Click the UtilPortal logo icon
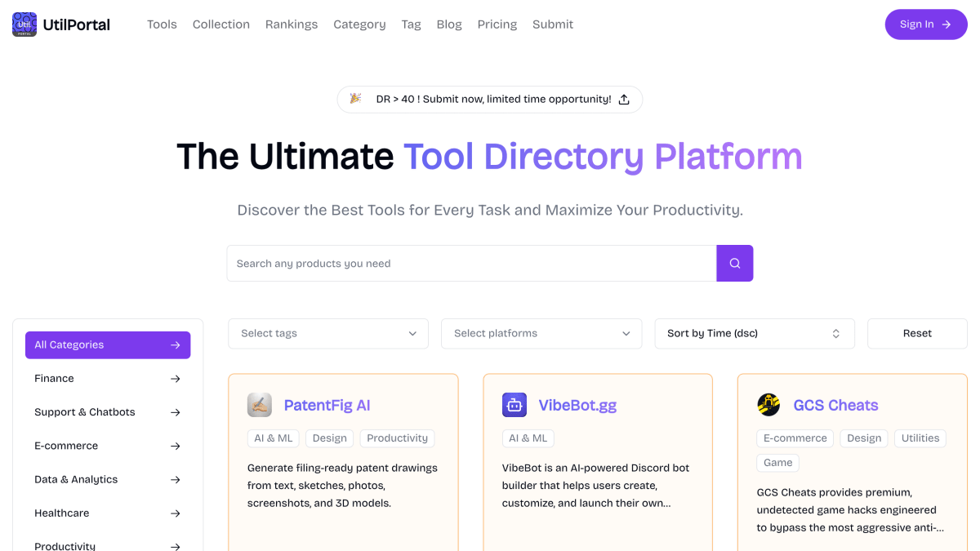This screenshot has height=551, width=980. [x=24, y=24]
